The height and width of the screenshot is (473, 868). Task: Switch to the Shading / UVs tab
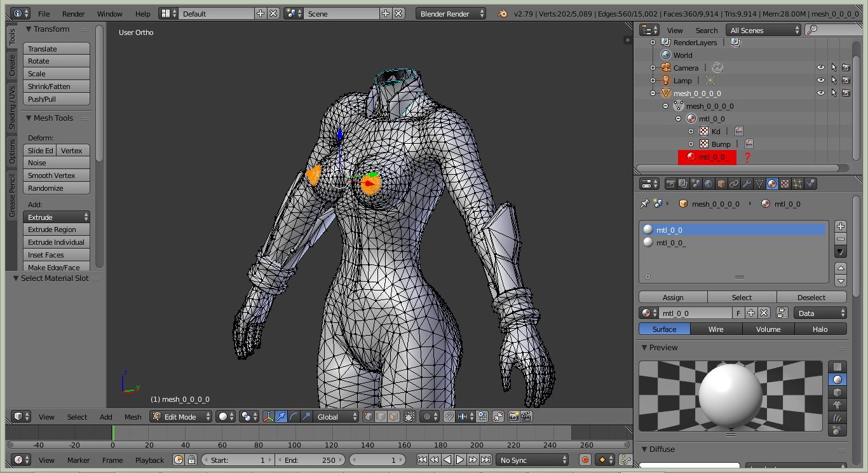[12, 108]
